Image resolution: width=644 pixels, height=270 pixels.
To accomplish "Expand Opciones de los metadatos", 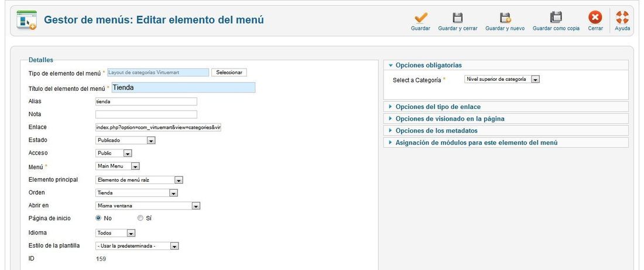I will click(x=506, y=131).
